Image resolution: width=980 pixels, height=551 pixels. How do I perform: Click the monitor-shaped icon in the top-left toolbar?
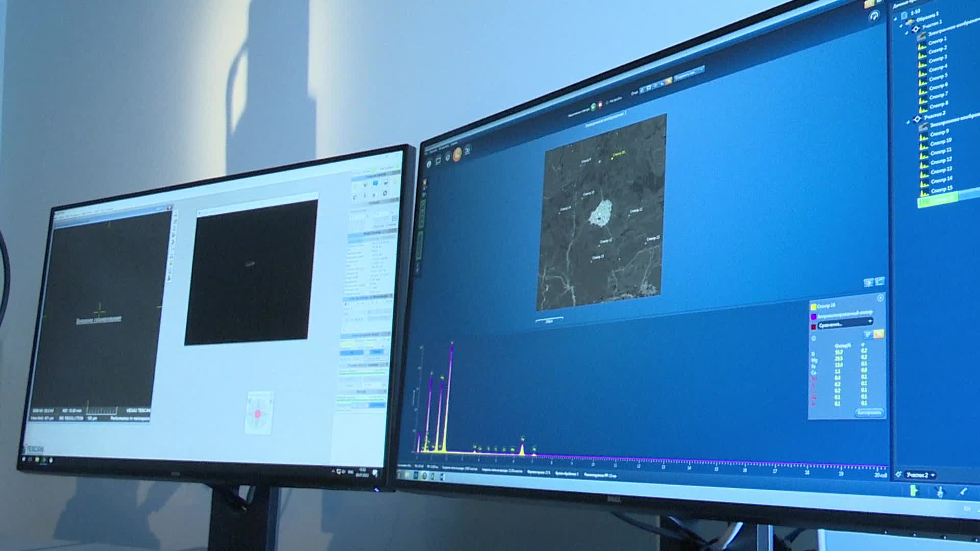pyautogui.click(x=438, y=161)
